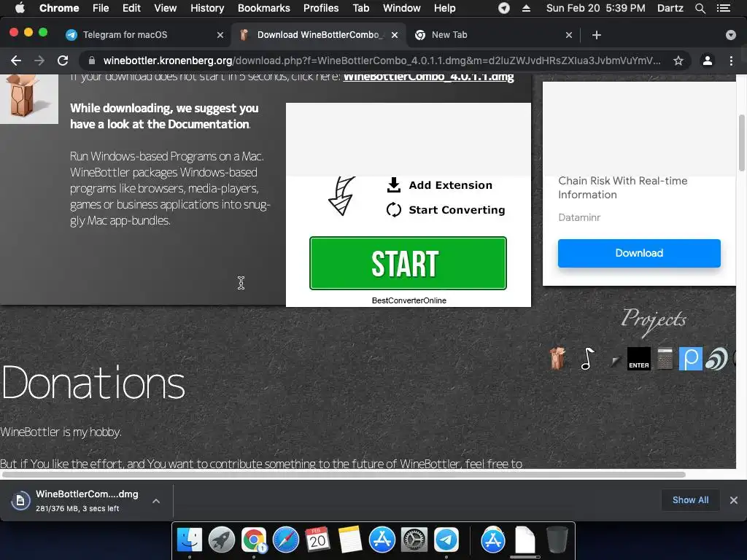Click the Chrome back arrow
Viewport: 747px width, 560px height.
16,61
